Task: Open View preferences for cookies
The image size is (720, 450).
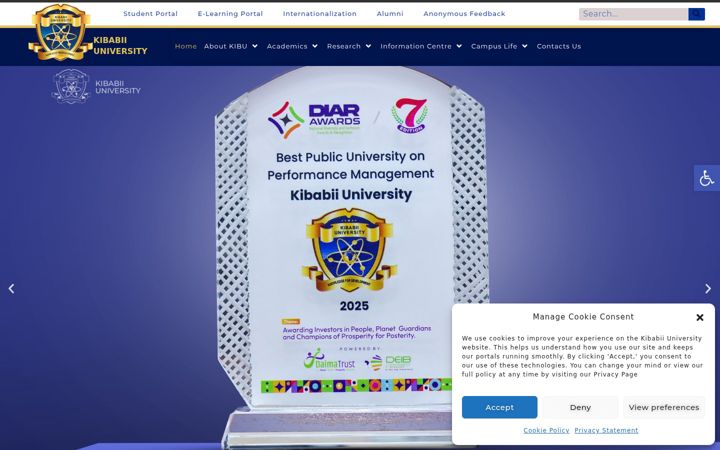Action: point(664,407)
